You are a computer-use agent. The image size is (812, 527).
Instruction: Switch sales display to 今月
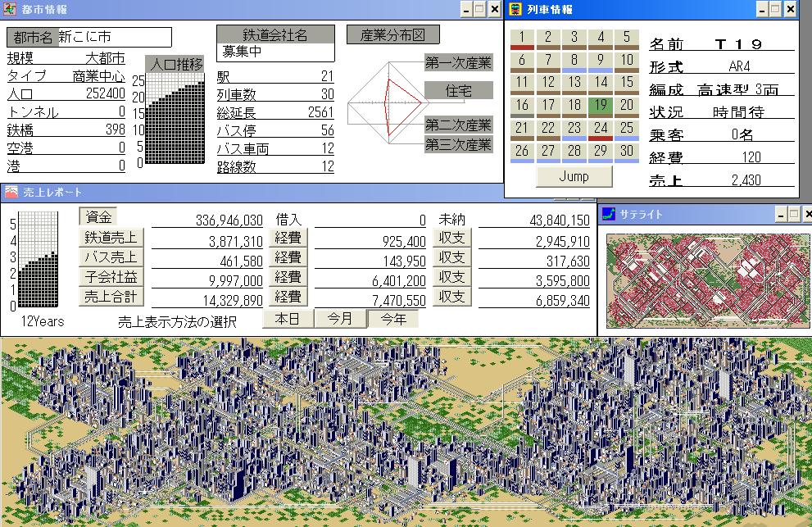[x=340, y=319]
